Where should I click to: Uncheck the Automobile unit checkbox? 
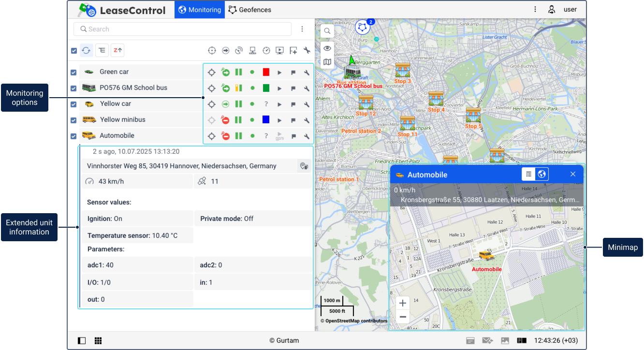click(x=73, y=136)
